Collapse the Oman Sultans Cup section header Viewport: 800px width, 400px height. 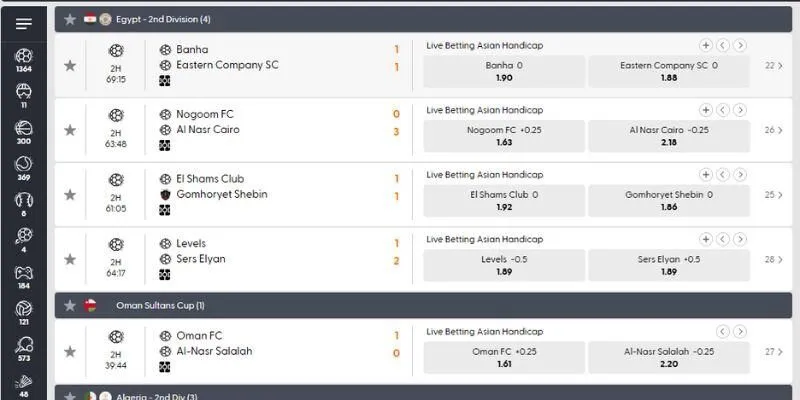(400, 305)
